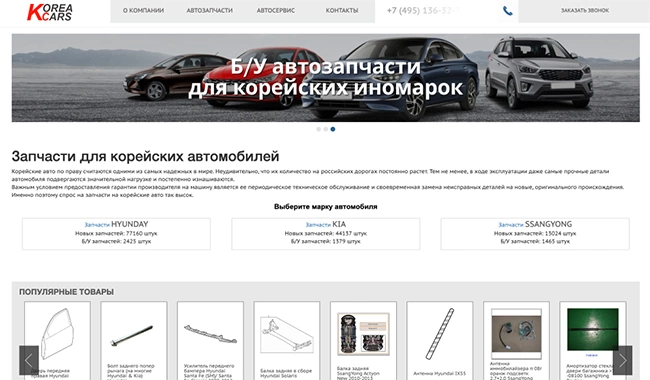Click the ПОПУЛЯРНЫЕ ТОВАРЫ heading
Viewport: 650px width, 380px height.
coord(66,292)
